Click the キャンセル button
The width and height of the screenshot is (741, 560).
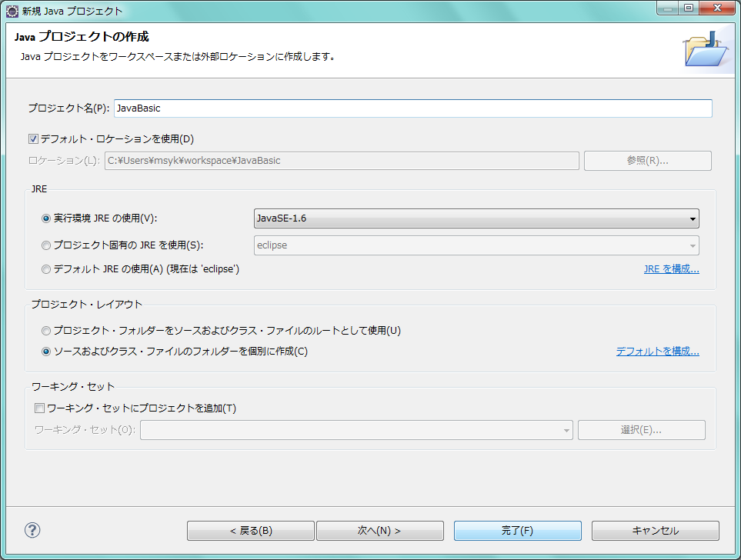click(x=655, y=531)
